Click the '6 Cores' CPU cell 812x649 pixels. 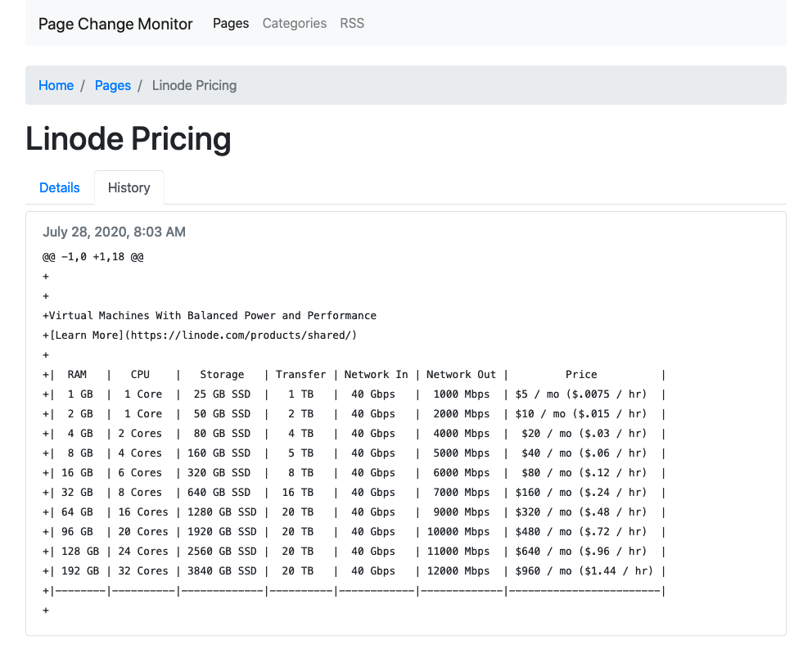pyautogui.click(x=140, y=473)
